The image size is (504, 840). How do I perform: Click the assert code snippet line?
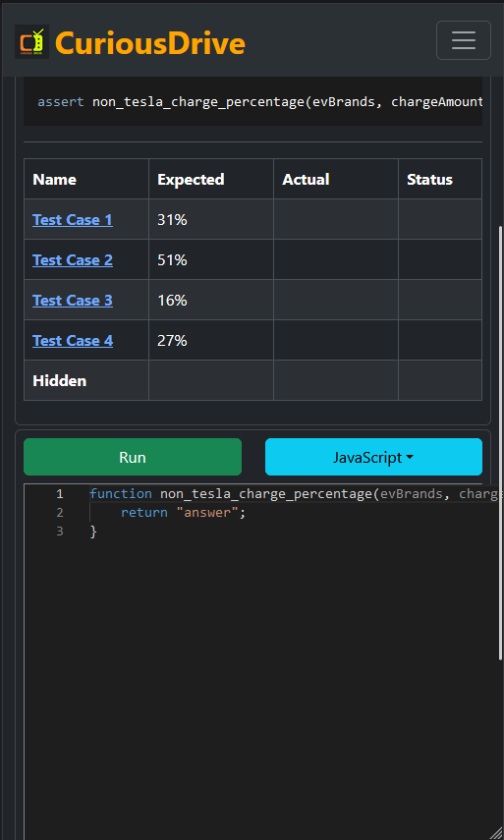259,102
